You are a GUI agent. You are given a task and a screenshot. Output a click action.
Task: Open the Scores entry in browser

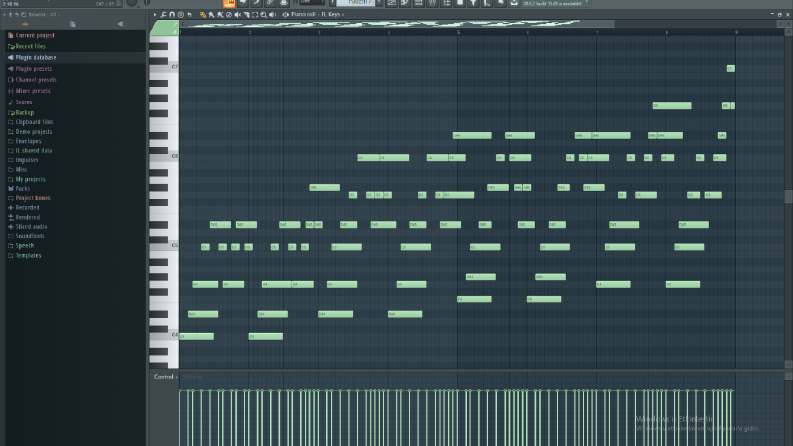coord(24,102)
